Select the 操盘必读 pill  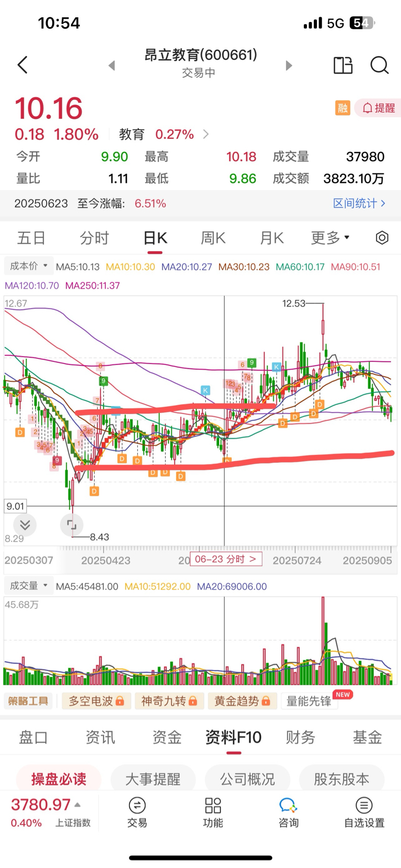coord(58,779)
